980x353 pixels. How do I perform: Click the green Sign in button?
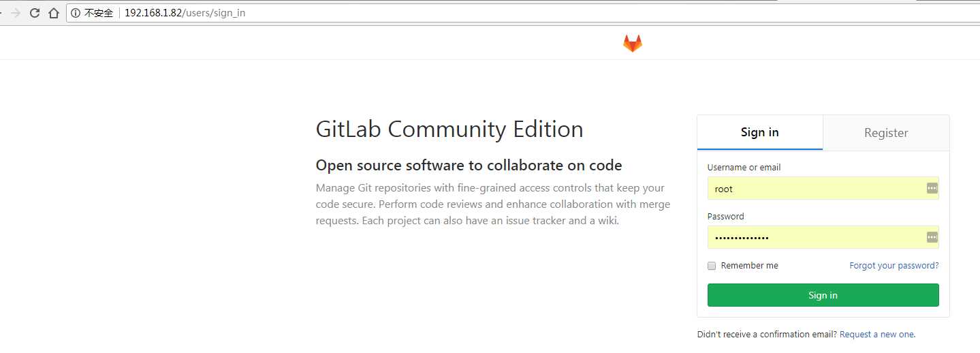(823, 295)
